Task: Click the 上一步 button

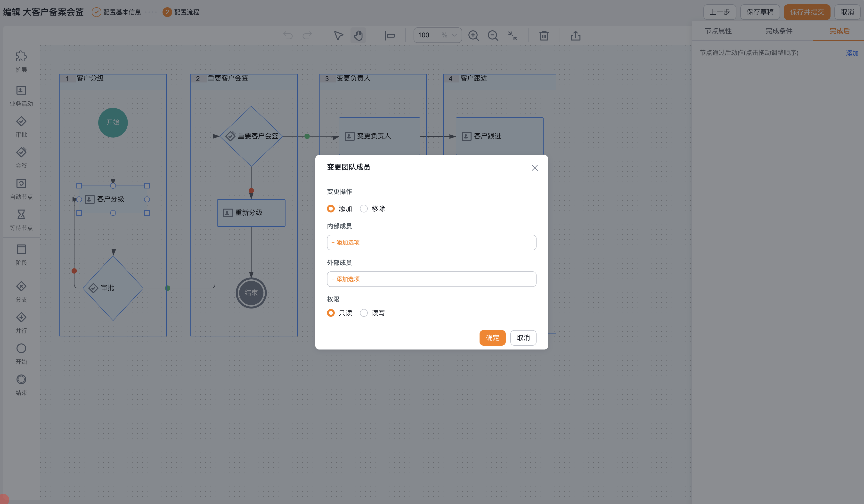Action: pos(720,12)
